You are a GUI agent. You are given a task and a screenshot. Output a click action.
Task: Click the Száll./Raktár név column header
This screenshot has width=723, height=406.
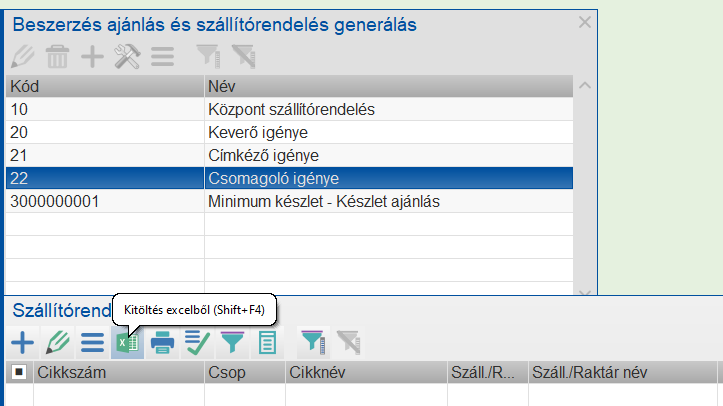click(x=620, y=373)
